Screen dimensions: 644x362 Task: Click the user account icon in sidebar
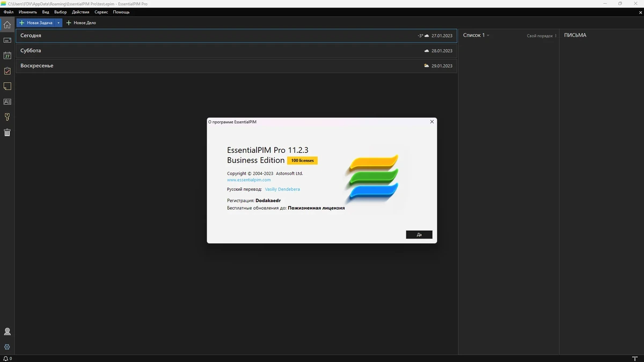[x=7, y=332]
